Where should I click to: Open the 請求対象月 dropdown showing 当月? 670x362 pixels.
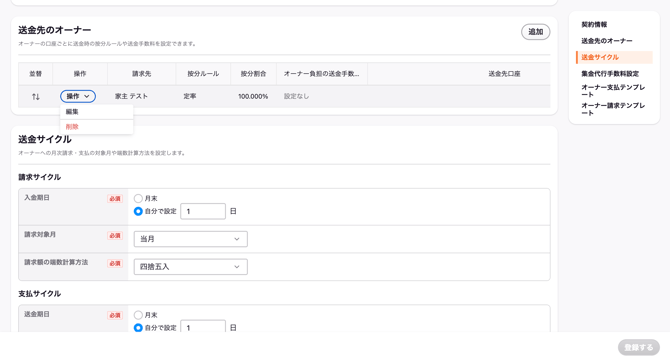click(191, 239)
